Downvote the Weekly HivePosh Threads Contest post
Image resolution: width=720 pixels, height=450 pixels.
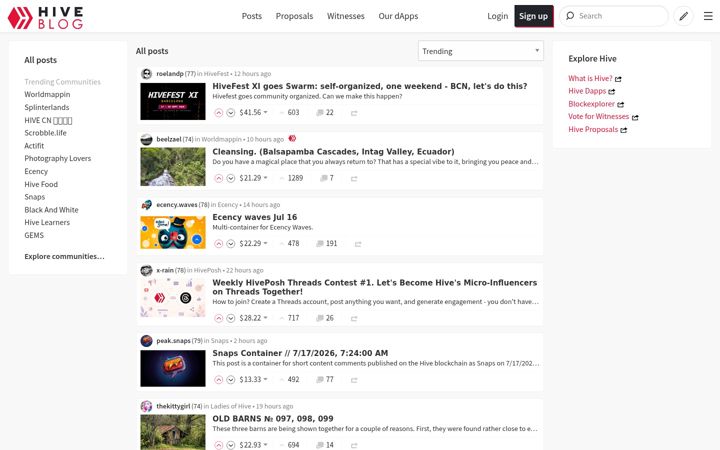tap(231, 318)
